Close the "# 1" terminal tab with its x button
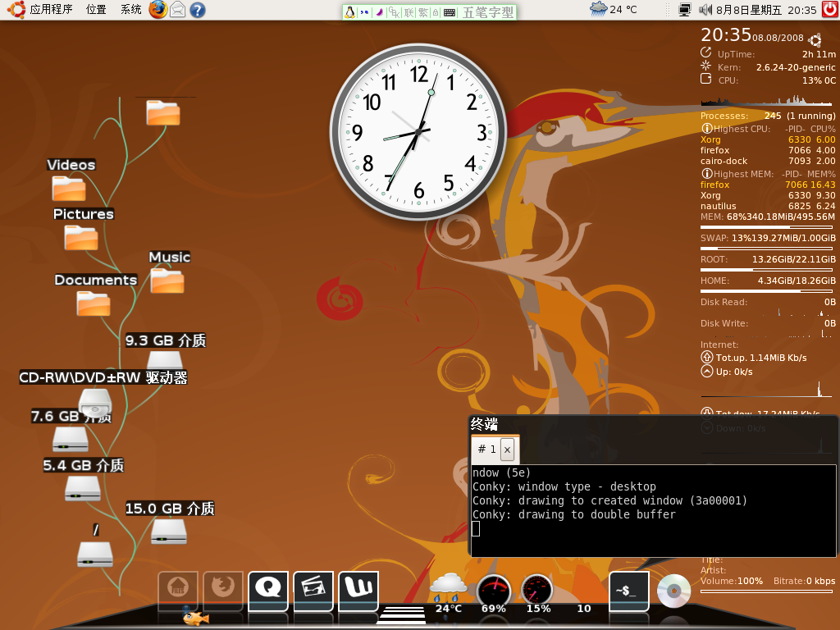The width and height of the screenshot is (840, 630). coord(507,450)
